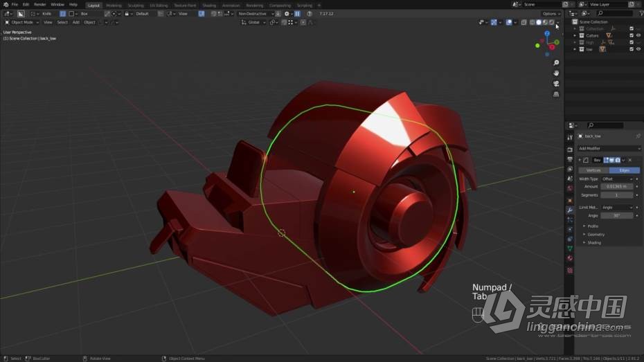This screenshot has height=362, width=644.
Task: Toggle Bevel modifier show in render
Action: click(x=618, y=160)
